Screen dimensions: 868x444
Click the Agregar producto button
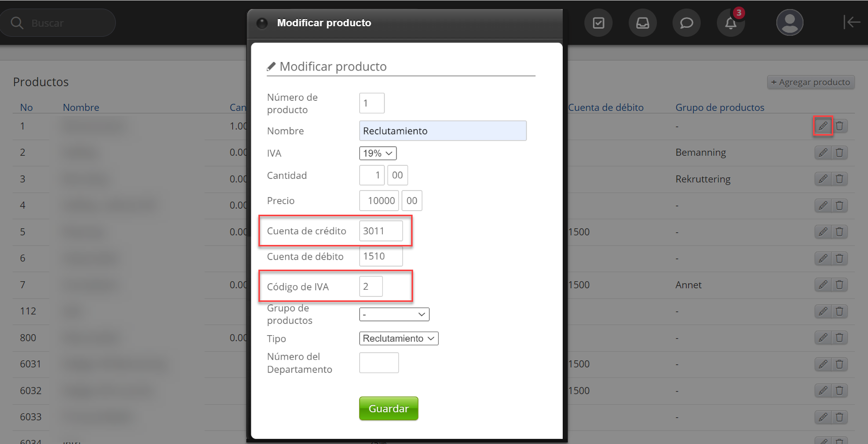click(x=811, y=82)
